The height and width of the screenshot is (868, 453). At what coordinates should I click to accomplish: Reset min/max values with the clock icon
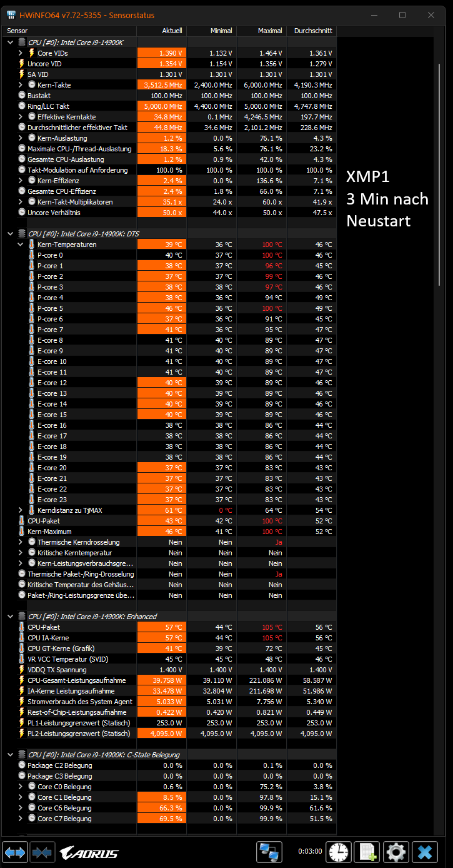pos(339,852)
